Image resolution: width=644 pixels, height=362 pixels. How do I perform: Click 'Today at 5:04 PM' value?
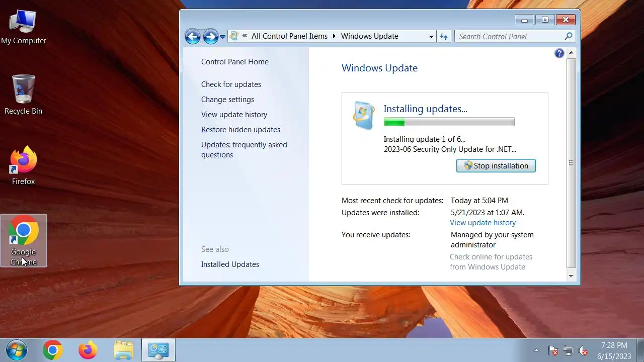[x=479, y=201]
